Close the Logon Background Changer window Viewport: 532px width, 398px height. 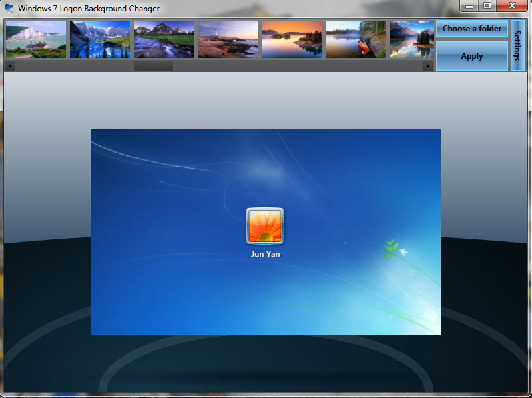(512, 5)
